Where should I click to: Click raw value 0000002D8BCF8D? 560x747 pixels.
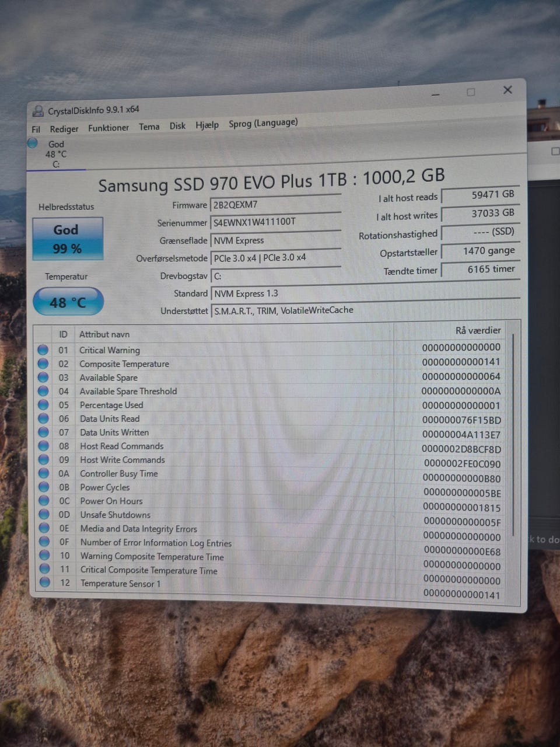(461, 449)
